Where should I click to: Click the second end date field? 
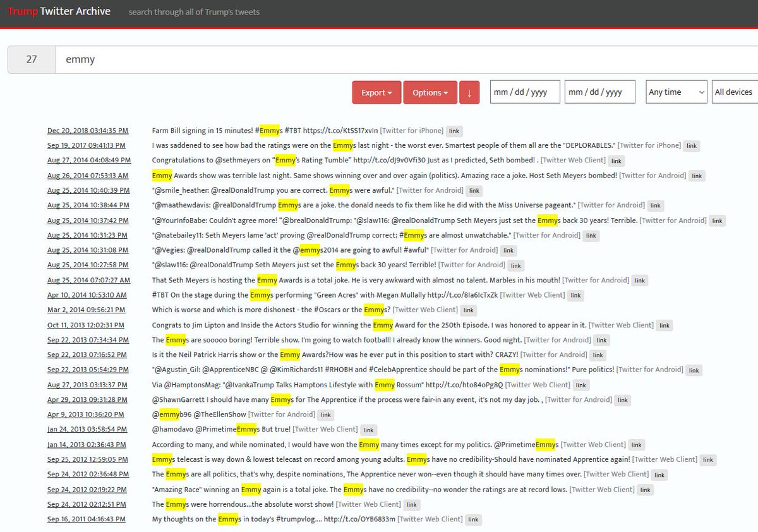coord(600,92)
